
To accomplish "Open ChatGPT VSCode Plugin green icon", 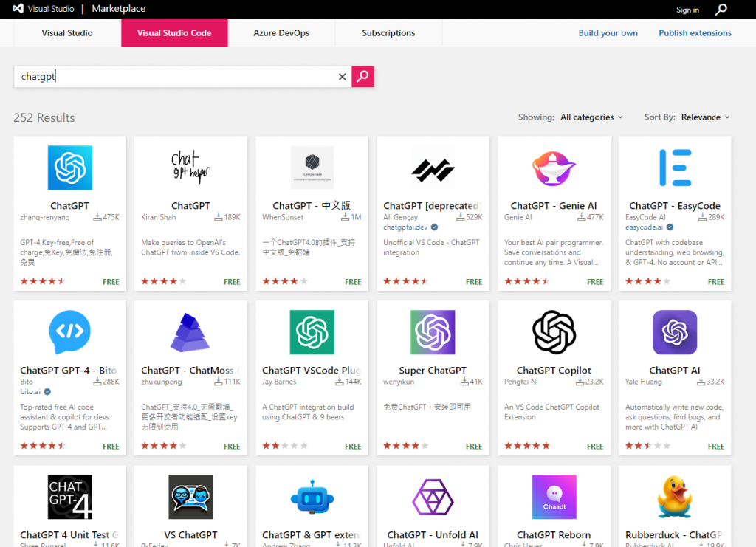I will 312,332.
